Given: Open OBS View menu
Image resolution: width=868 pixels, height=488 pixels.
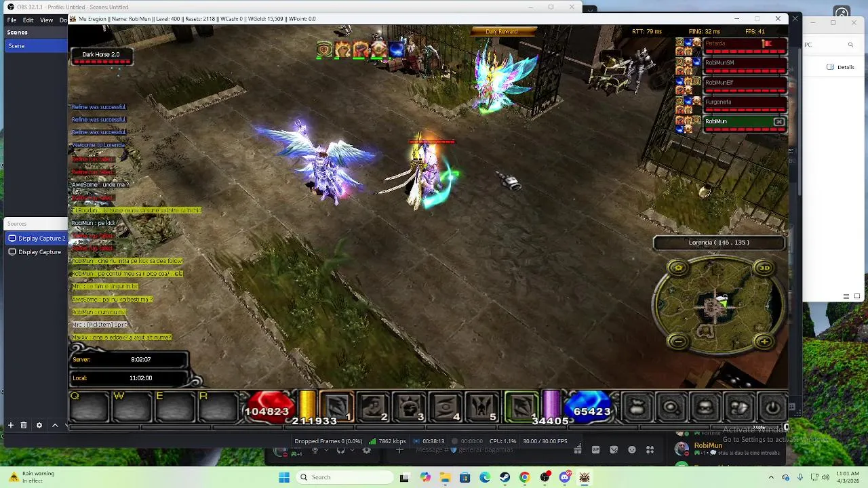Looking at the screenshot, I should (x=46, y=20).
